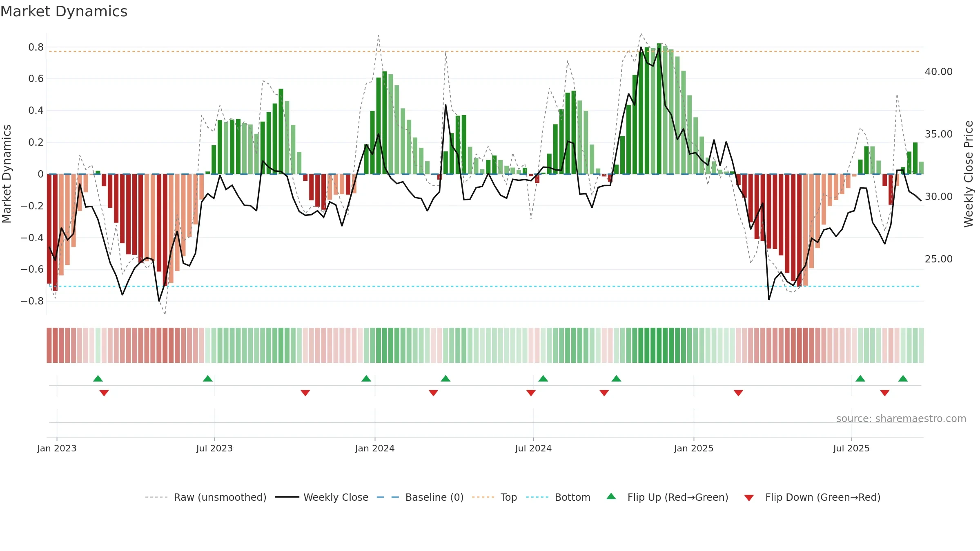
Task: Select the red flip-down marker after Jan 2025
Action: [738, 393]
